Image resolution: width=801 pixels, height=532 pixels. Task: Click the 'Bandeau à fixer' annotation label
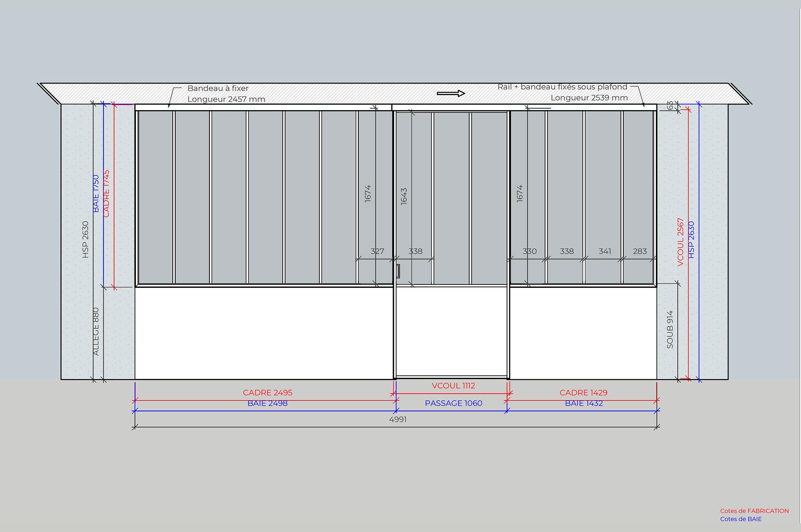218,88
